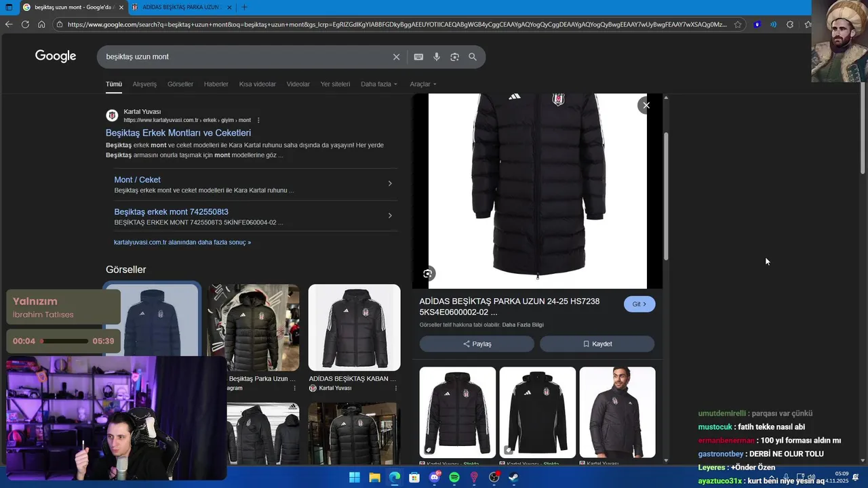Switch to the ADİDAS BEŞİKTAŞ PARKA browser tab
The height and width of the screenshot is (488, 868).
181,7
